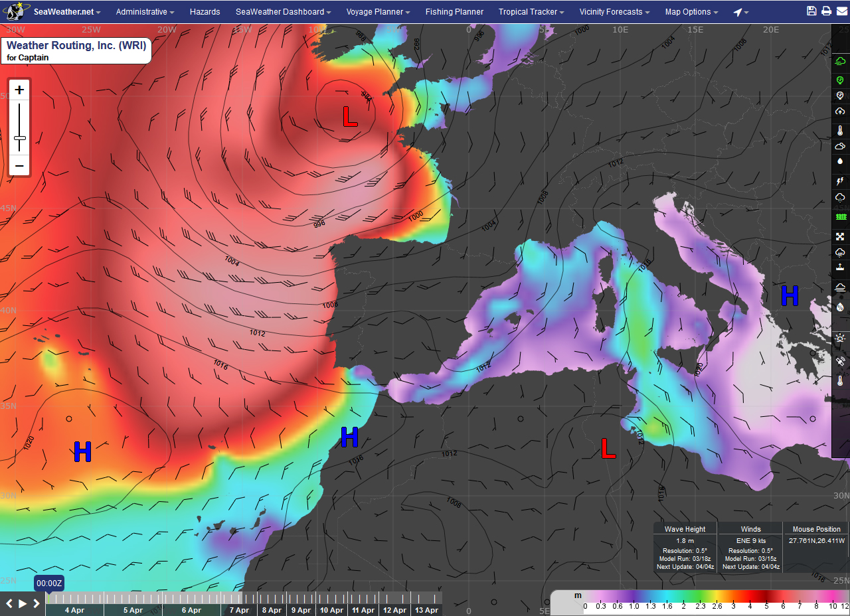Open the locate-me arrow menu
850x616 pixels.
point(740,12)
